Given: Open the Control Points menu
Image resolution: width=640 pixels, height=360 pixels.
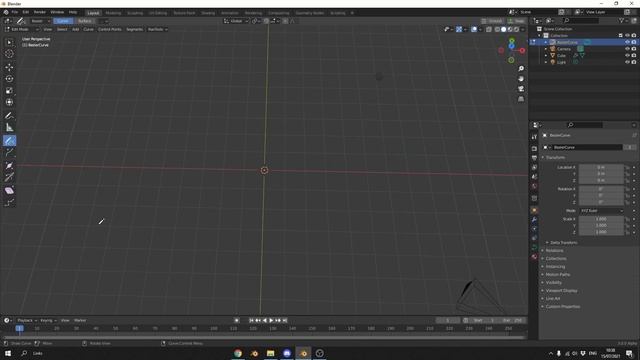Looking at the screenshot, I should 110,29.
